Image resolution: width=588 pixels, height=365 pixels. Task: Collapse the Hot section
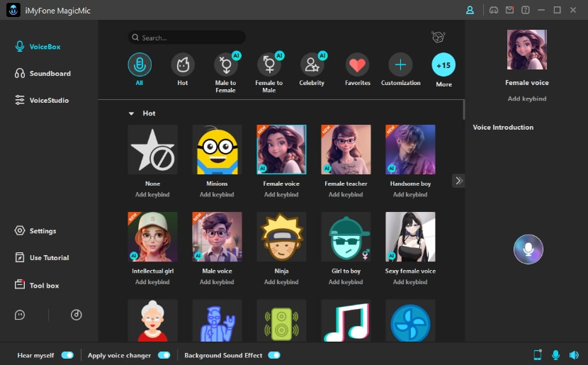(x=131, y=113)
